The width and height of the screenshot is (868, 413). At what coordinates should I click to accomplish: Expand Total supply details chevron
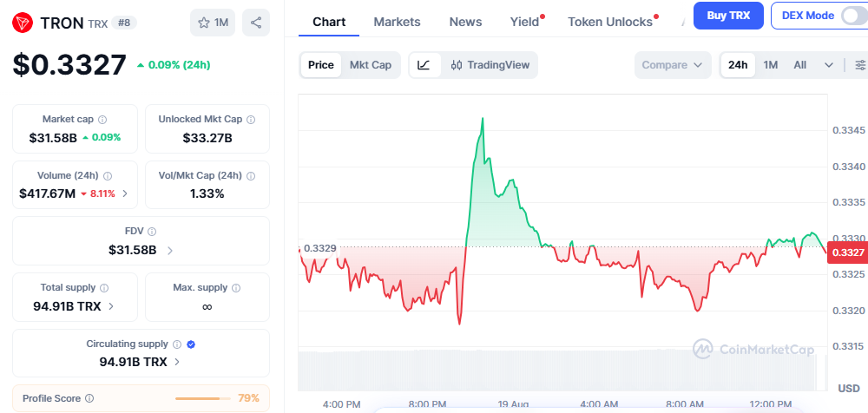click(111, 306)
